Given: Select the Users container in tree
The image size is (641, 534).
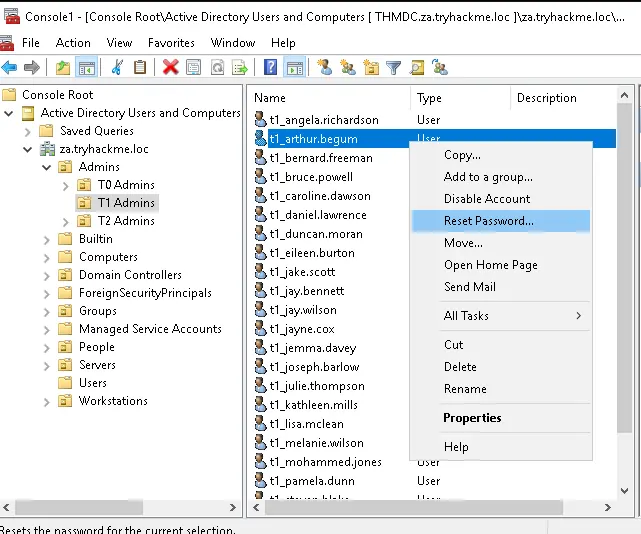Looking at the screenshot, I should pyautogui.click(x=93, y=383).
